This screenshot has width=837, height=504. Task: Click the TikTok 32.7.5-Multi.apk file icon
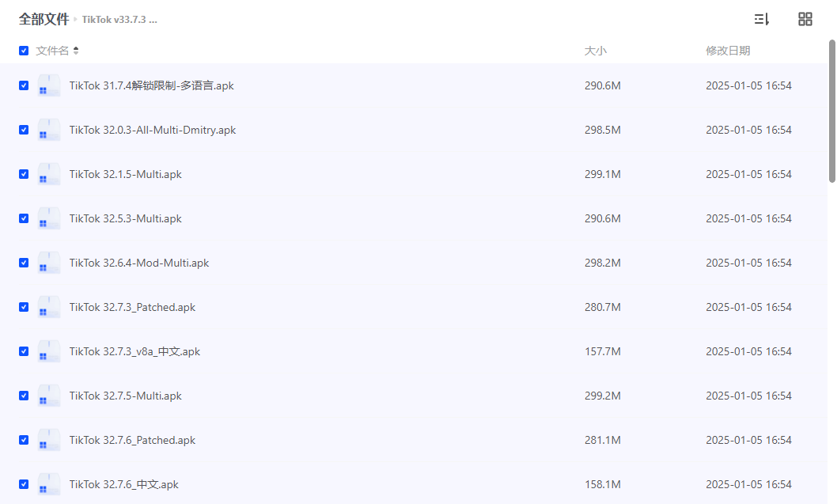tap(49, 396)
